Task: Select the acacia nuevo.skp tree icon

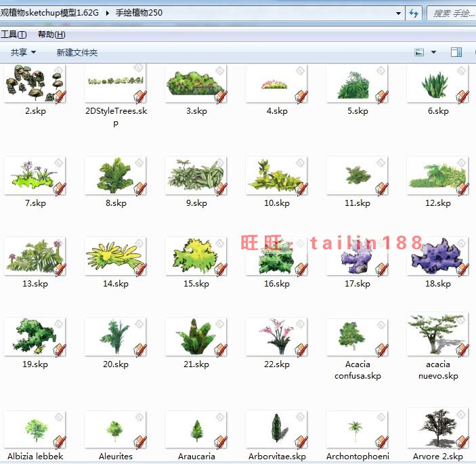Action: (x=438, y=335)
